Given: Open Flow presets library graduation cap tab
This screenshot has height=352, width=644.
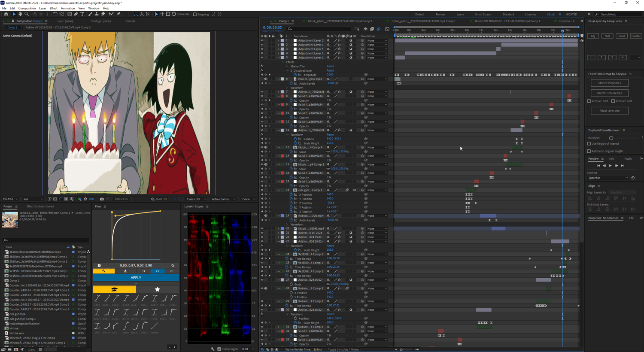Looking at the screenshot, I should pos(114,290).
